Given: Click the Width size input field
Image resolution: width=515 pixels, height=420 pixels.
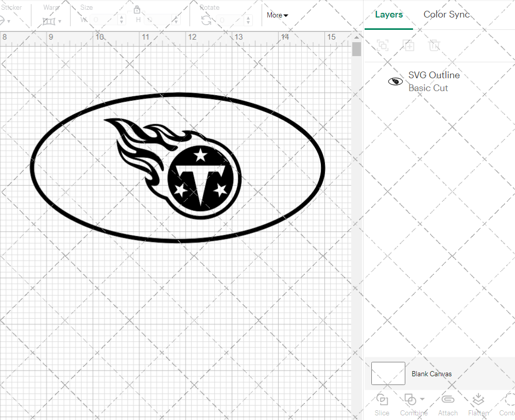Looking at the screenshot, I should [105, 20].
